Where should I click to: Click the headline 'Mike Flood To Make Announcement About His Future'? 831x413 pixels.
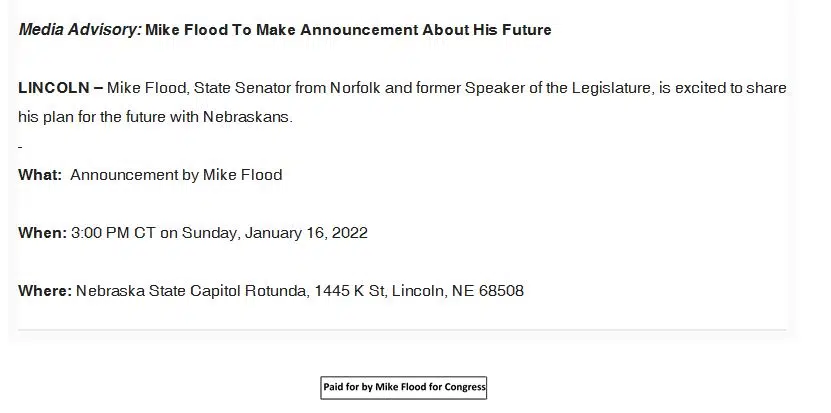348,30
